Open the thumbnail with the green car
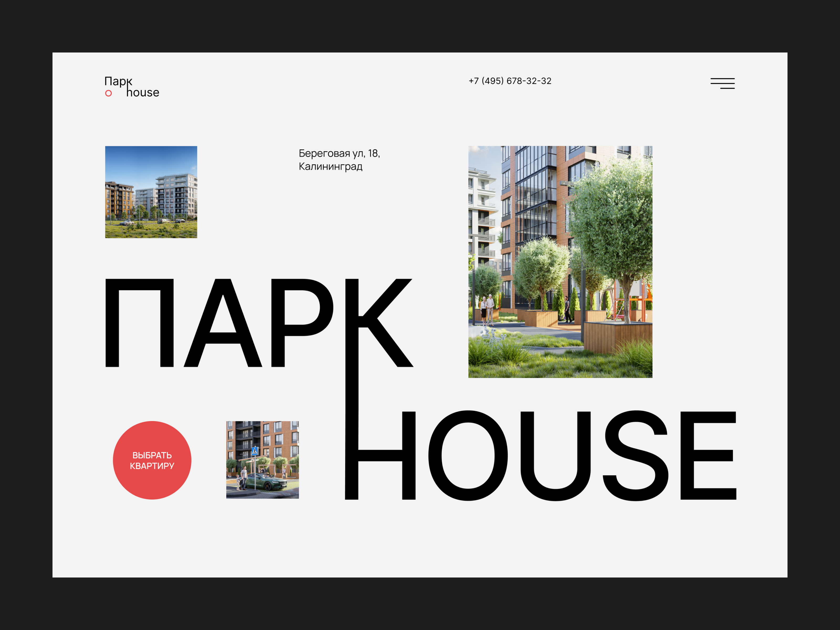The image size is (840, 630). click(x=262, y=459)
